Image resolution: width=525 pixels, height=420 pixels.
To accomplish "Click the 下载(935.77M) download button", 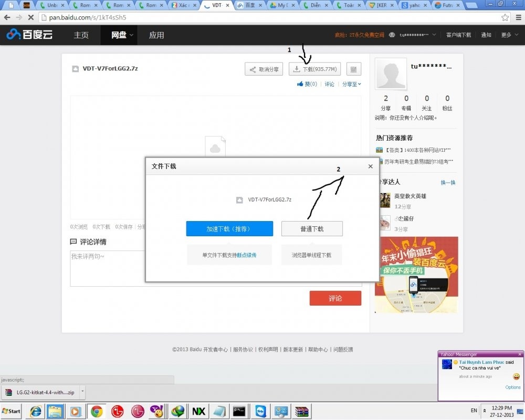I will tap(315, 69).
